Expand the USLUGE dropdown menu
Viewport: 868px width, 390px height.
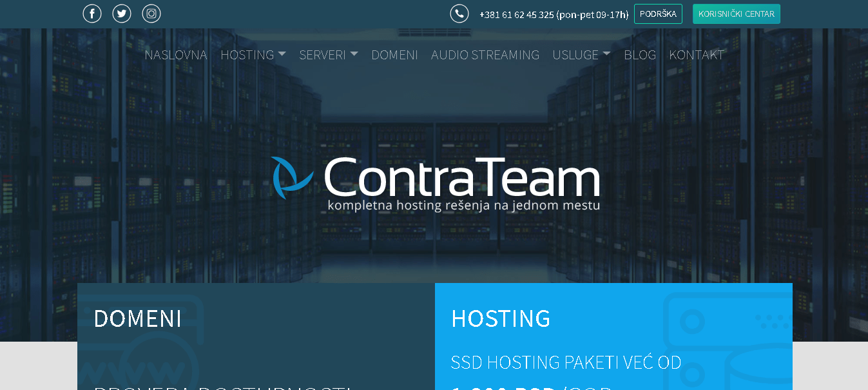point(581,55)
